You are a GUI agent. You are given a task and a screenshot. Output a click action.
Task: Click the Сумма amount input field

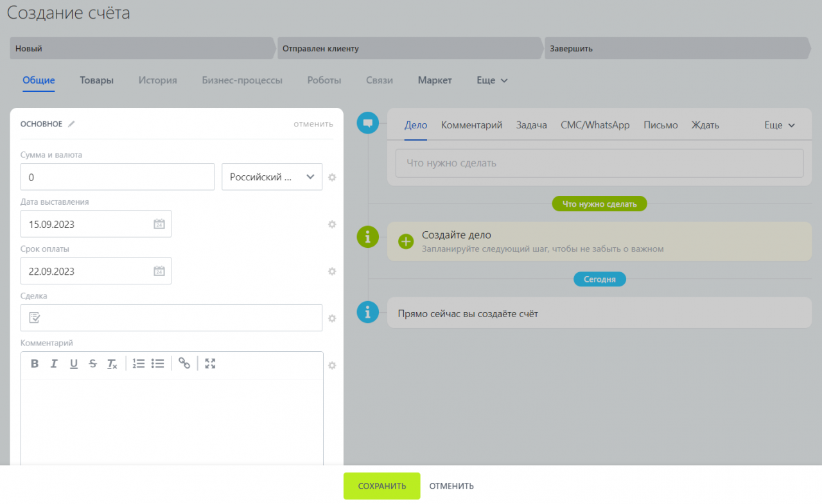click(x=118, y=177)
